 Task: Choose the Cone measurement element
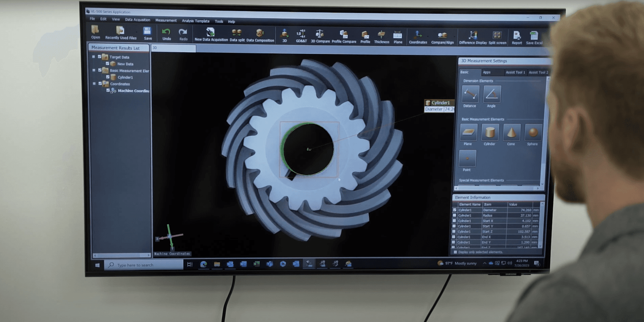tap(511, 133)
